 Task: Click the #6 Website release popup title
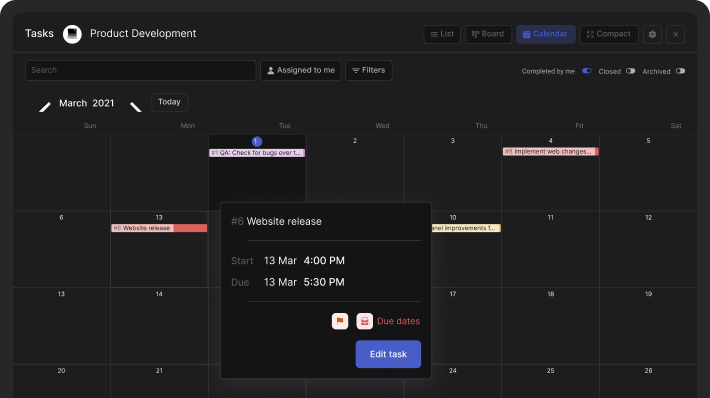[x=276, y=221]
